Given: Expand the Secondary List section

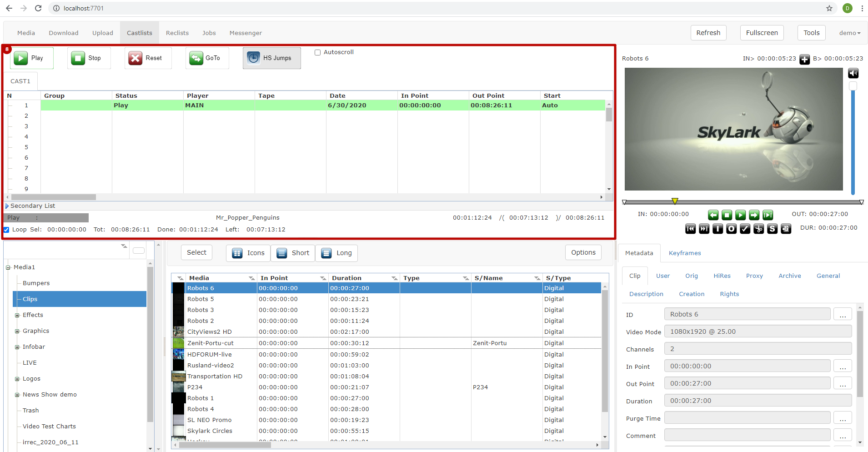Looking at the screenshot, I should point(7,206).
